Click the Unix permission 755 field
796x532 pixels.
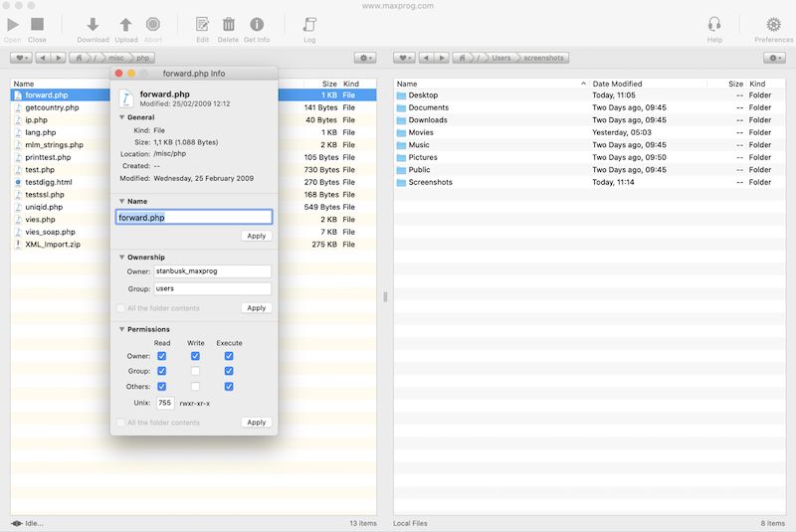(x=164, y=403)
